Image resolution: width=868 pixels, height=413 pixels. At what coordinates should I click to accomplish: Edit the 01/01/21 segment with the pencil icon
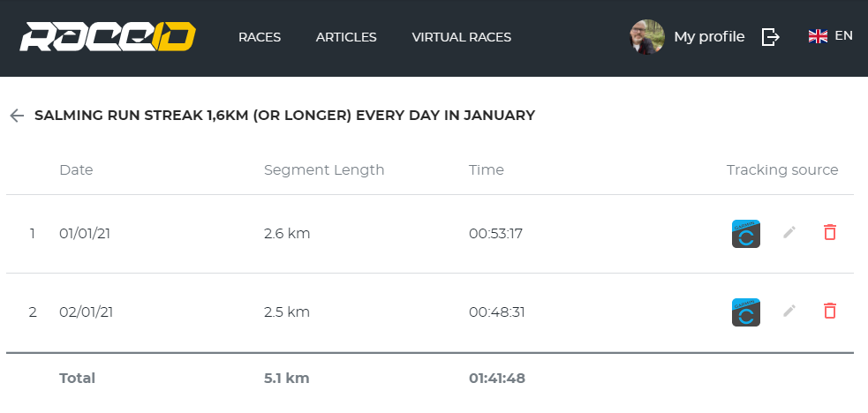point(789,232)
